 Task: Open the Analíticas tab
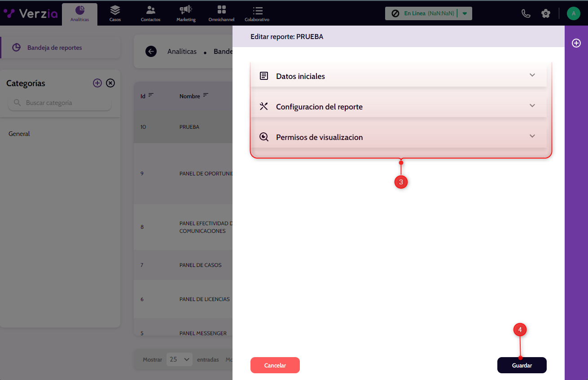point(79,14)
